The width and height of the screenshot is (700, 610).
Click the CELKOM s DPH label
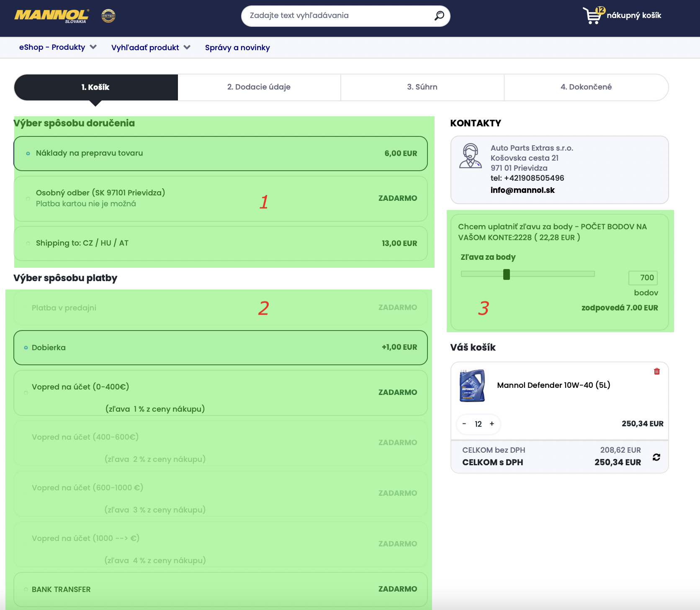(x=492, y=462)
